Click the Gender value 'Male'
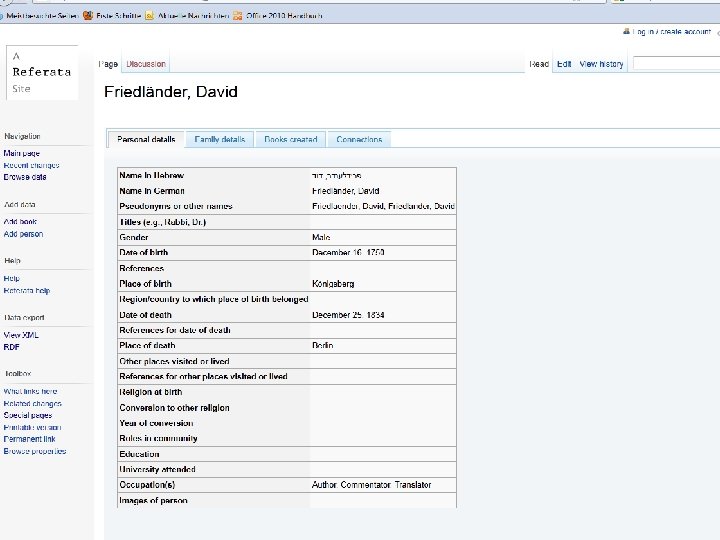The image size is (720, 540). 321,237
